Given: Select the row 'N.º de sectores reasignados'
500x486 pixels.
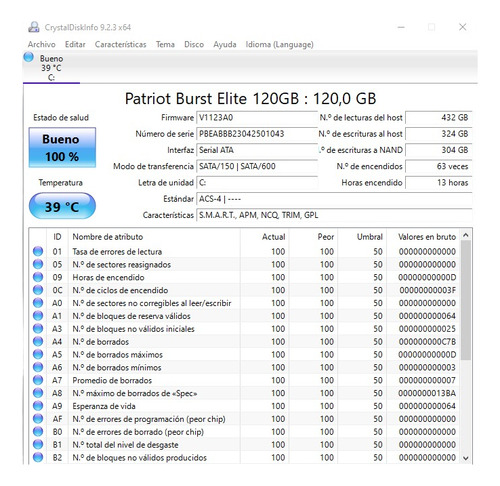Looking at the screenshot, I should pyautogui.click(x=244, y=264).
